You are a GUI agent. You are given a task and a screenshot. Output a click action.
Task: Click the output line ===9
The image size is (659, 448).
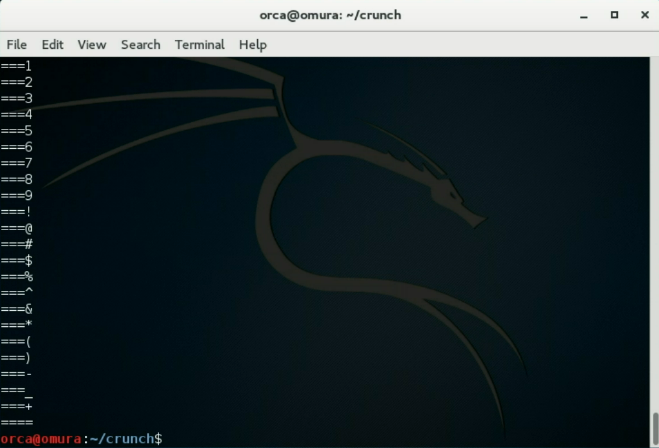click(x=16, y=195)
